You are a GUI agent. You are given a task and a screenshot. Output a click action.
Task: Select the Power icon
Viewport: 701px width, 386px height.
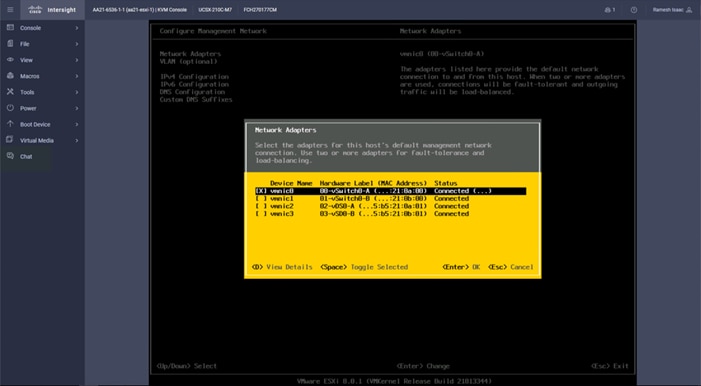tap(10, 108)
